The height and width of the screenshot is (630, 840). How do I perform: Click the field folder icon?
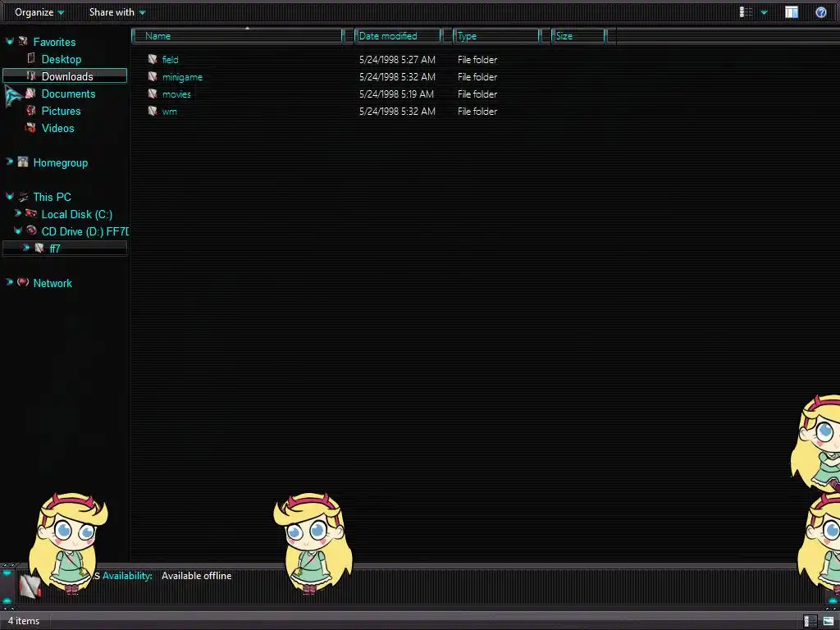[x=153, y=59]
